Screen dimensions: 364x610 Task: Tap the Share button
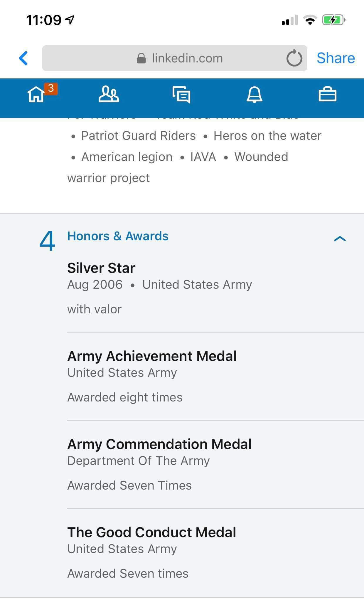(x=336, y=58)
